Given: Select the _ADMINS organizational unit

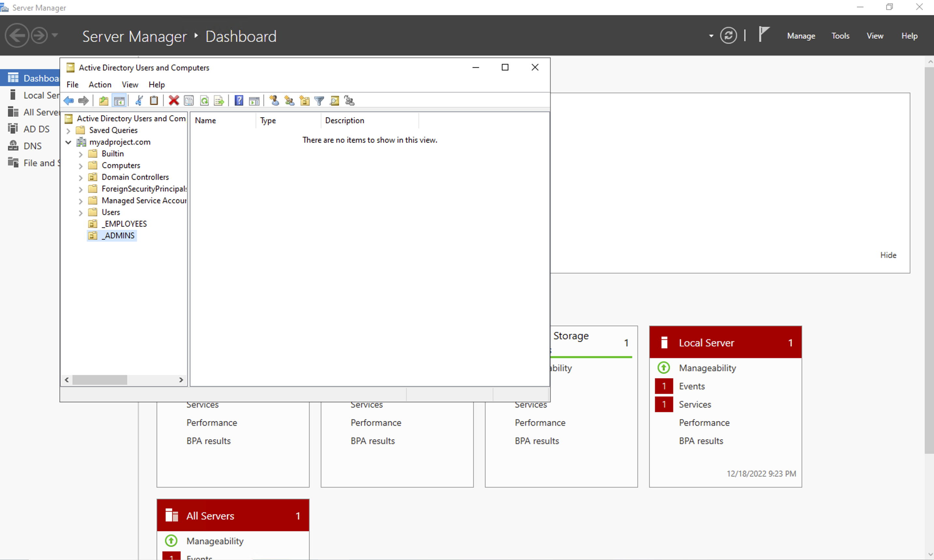Looking at the screenshot, I should [x=118, y=235].
